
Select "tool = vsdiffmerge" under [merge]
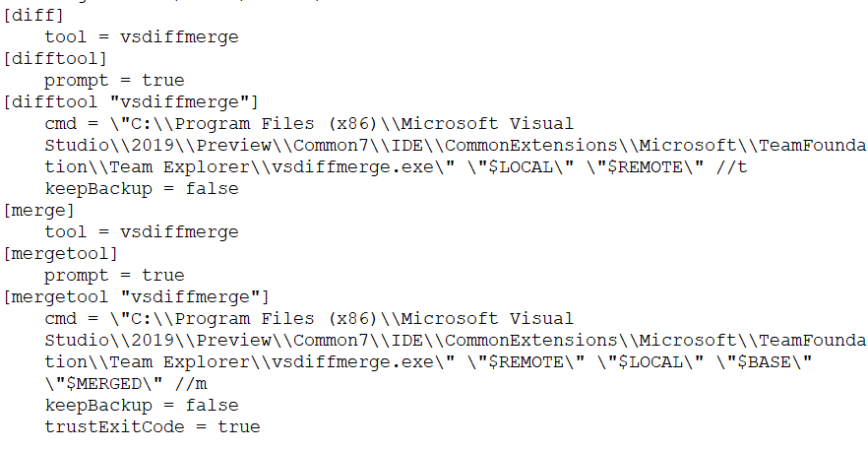pyautogui.click(x=142, y=232)
